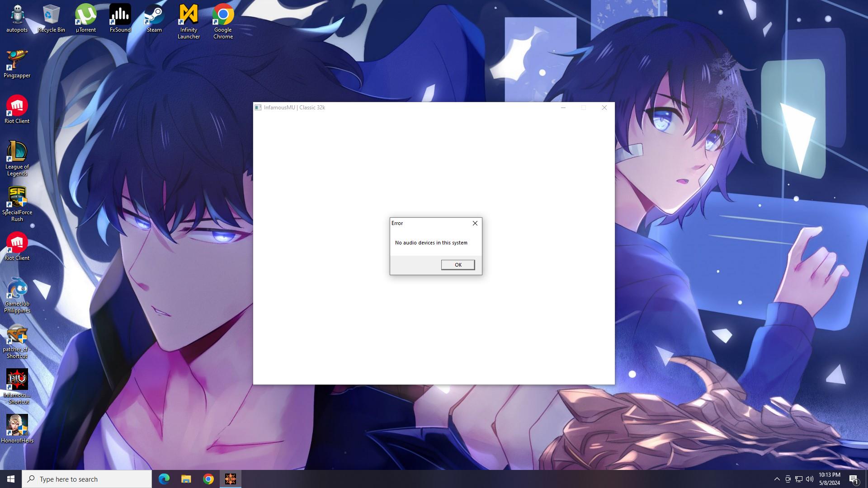Select the League of Legends desktop icon

pos(17,159)
